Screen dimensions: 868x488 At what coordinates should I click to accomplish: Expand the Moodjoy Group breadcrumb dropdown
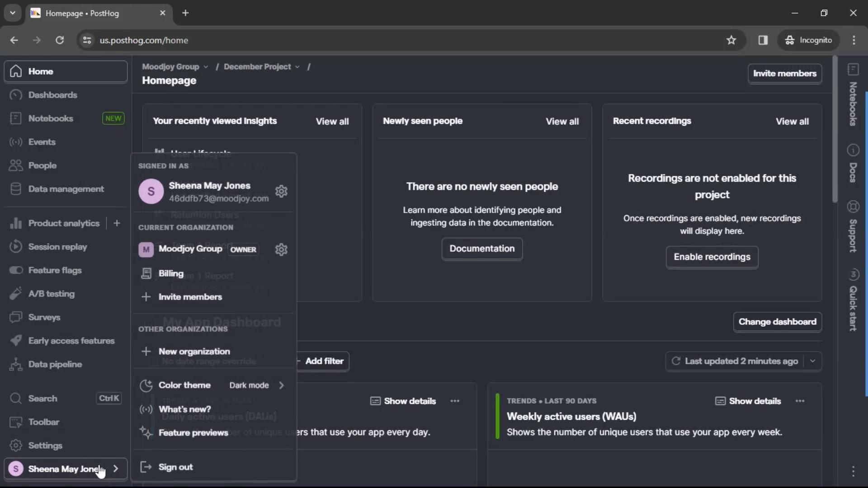pyautogui.click(x=206, y=67)
